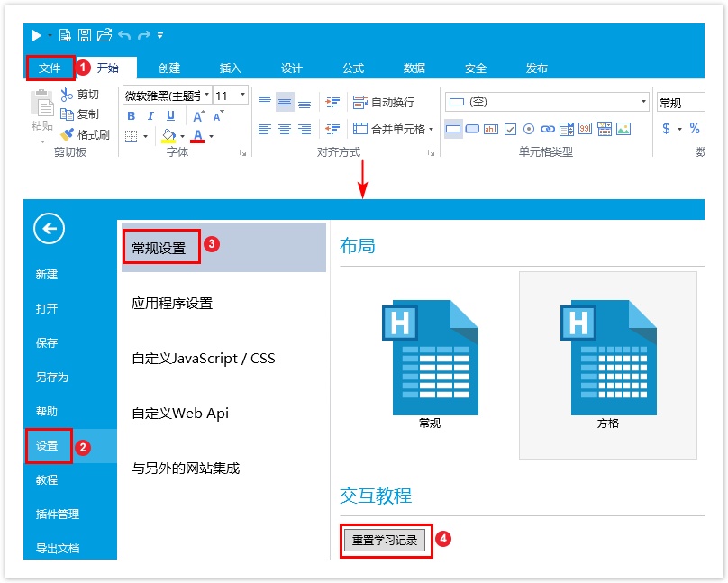
Task: Open the Merge Cells (合并单元格) dropdown arrow
Action: 431,129
